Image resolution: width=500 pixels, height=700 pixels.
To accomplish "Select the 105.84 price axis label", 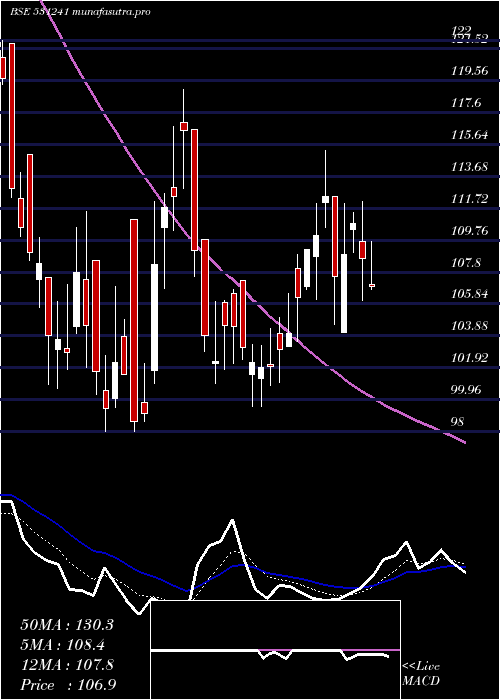I will pos(470,294).
